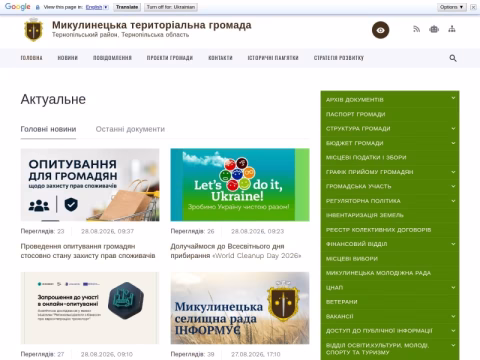
Task: Go to ГОЛОВНА menu item
Action: click(31, 58)
